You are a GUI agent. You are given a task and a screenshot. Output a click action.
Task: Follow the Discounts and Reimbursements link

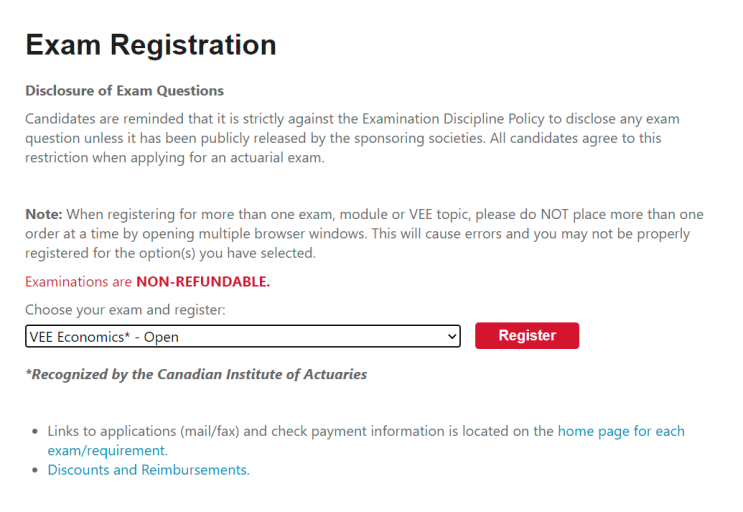[147, 470]
